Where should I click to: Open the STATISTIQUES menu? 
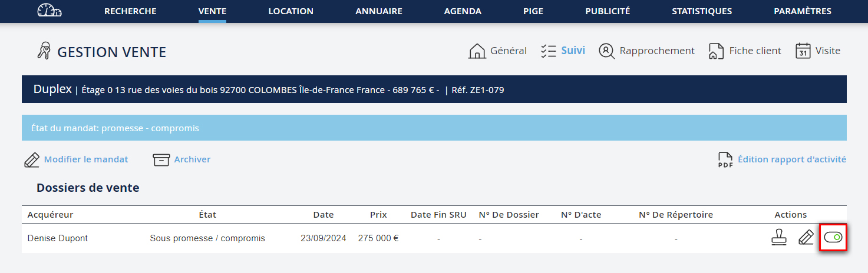(x=702, y=11)
